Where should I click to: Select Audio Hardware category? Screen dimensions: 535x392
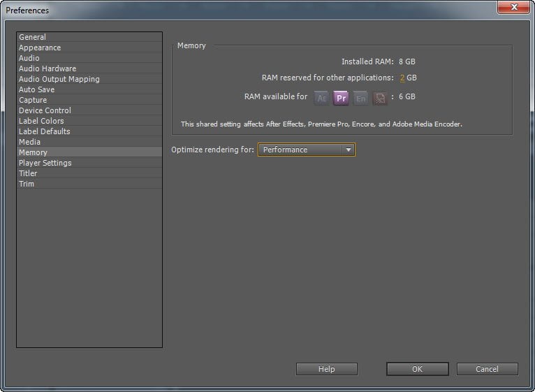tap(89, 68)
